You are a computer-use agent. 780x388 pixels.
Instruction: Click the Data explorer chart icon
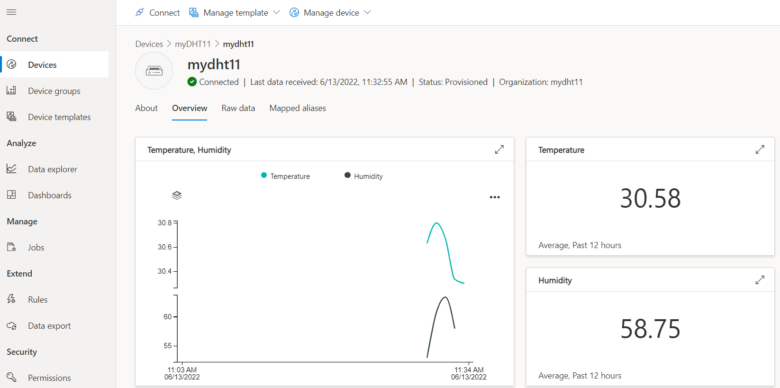tap(11, 169)
